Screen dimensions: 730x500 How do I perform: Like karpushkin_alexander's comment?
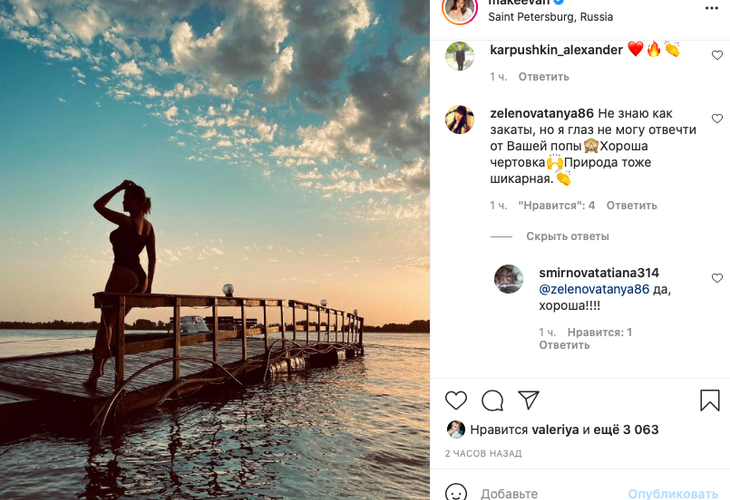[717, 55]
